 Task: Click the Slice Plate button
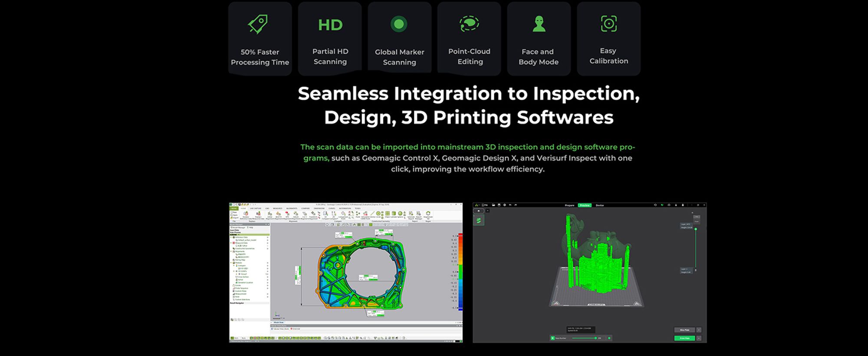pos(684,330)
